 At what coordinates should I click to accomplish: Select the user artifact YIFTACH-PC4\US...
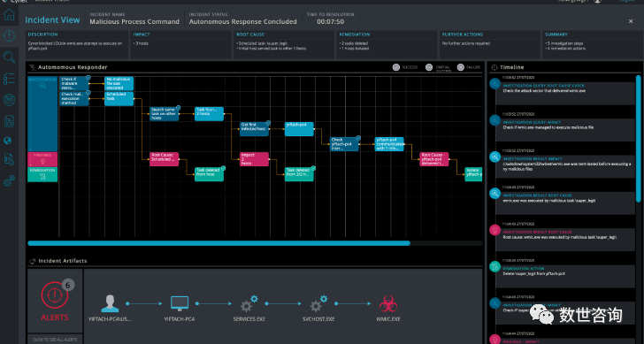pos(110,304)
